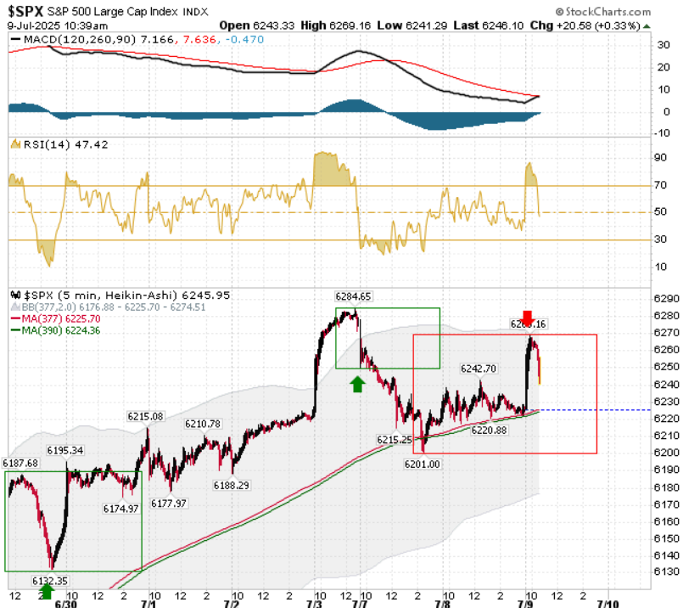700x608 pixels.
Task: Click the red down arrow near the 7/9 high
Action: click(x=528, y=318)
